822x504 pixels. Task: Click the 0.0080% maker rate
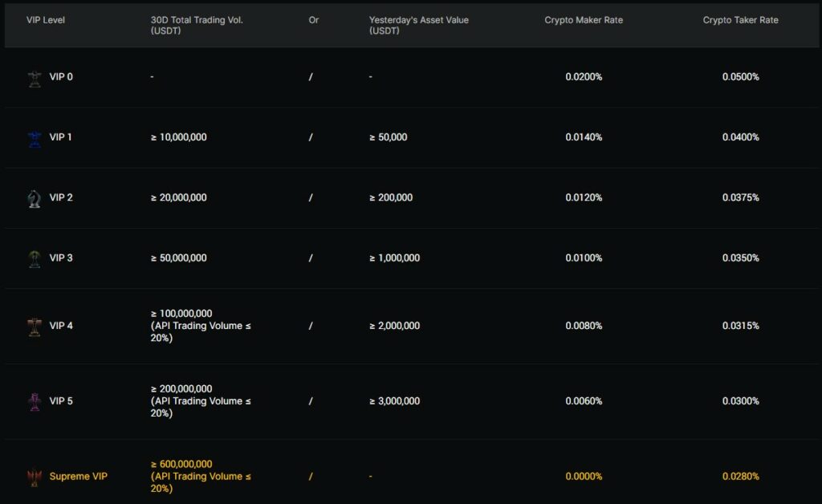click(584, 326)
